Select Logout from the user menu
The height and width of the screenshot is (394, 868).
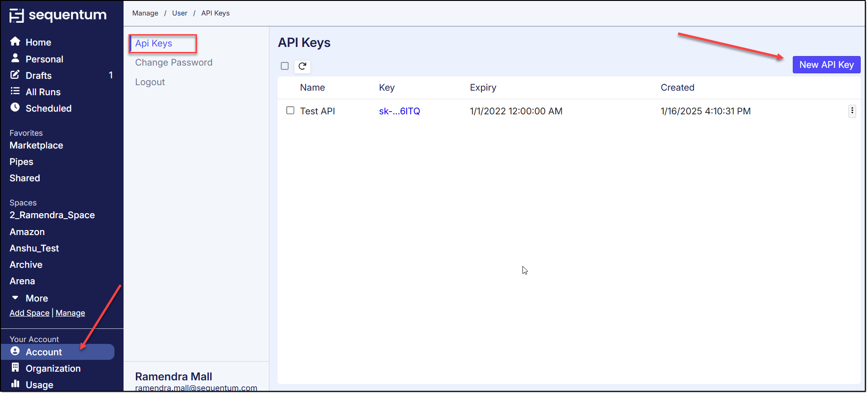[150, 82]
